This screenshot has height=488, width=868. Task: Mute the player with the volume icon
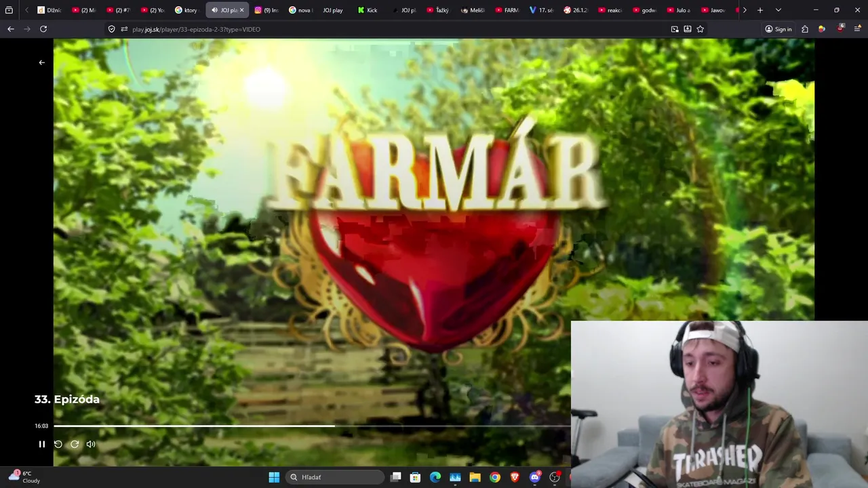coord(91,444)
